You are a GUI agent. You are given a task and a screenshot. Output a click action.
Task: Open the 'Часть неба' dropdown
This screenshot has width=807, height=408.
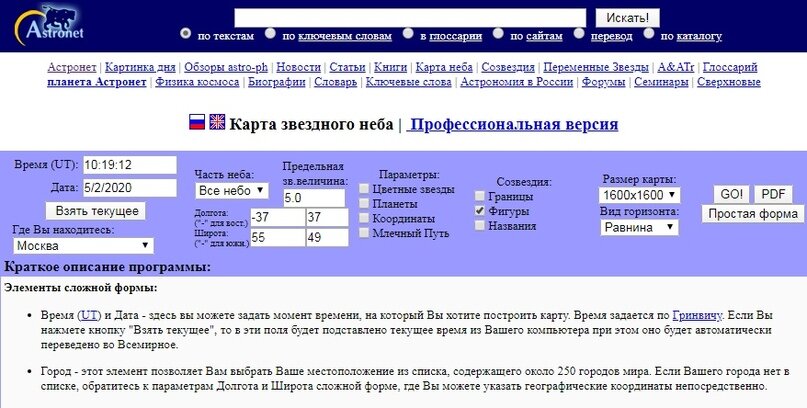click(x=232, y=190)
